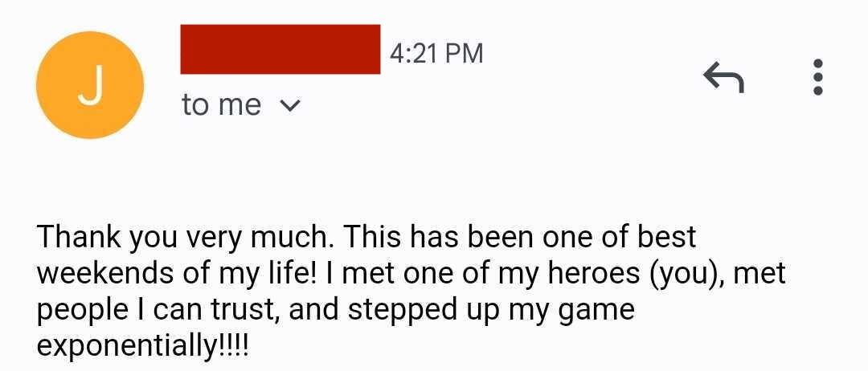This screenshot has width=868, height=371.
Task: Open the three-dot more options menu
Action: click(817, 78)
